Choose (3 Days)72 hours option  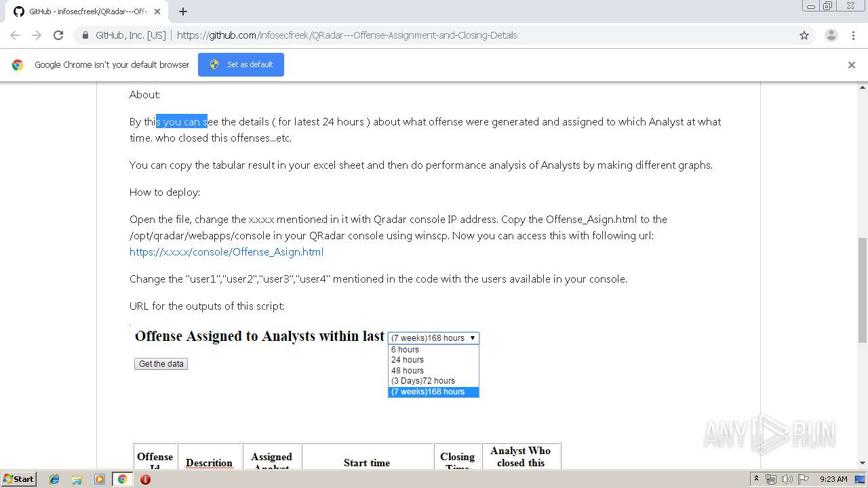point(433,381)
